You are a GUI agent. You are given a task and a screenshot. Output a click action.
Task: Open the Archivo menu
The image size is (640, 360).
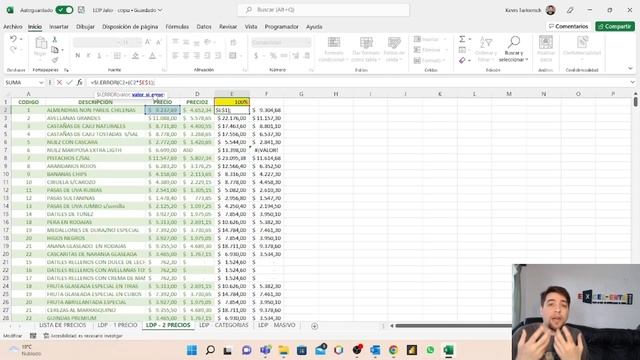click(x=13, y=27)
